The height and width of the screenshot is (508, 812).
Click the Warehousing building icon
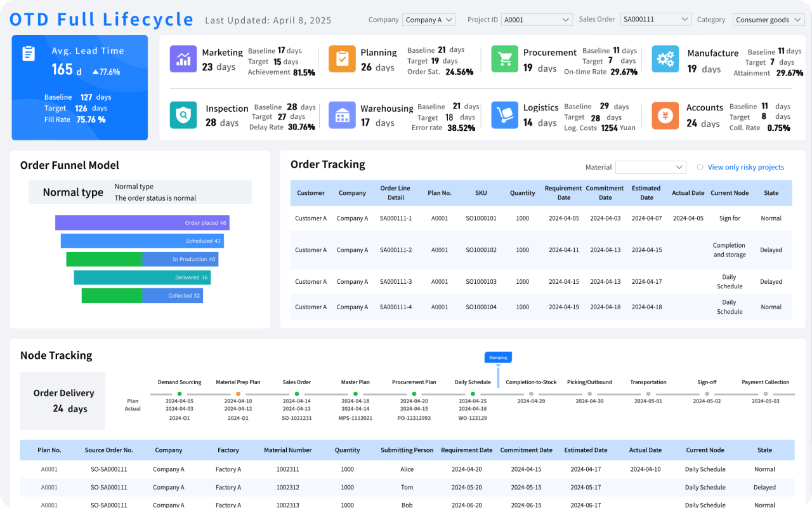[x=342, y=115]
